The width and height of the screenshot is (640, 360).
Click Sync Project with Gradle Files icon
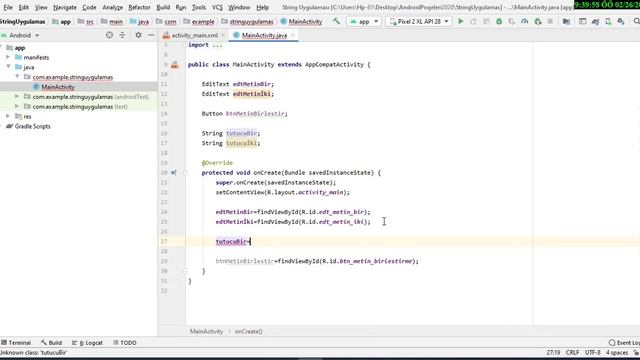tap(596, 21)
